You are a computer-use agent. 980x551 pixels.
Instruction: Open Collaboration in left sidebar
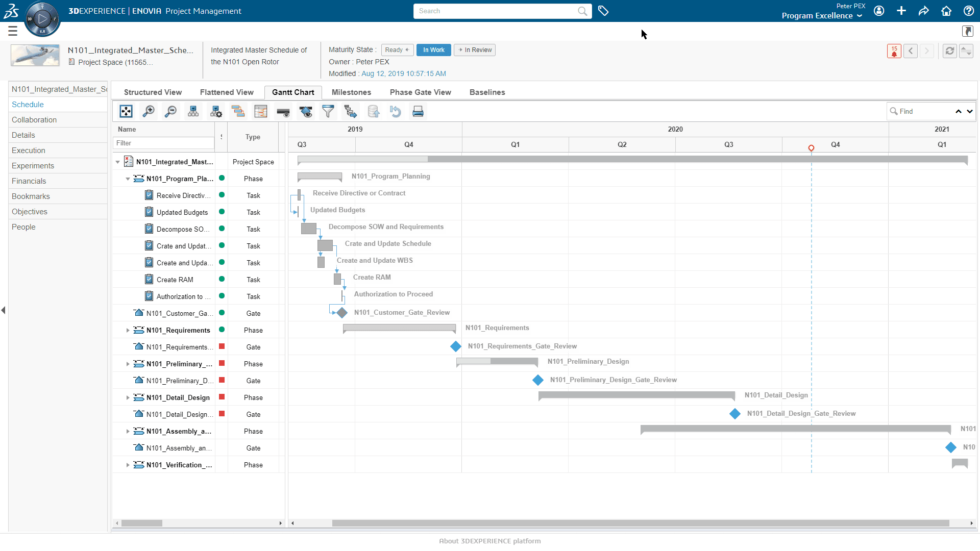tap(34, 120)
